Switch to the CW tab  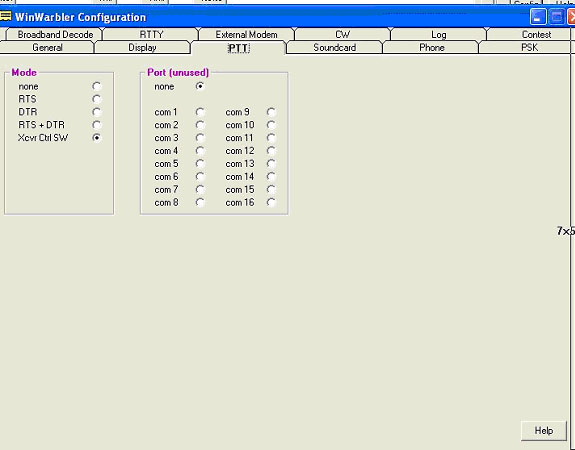point(343,34)
